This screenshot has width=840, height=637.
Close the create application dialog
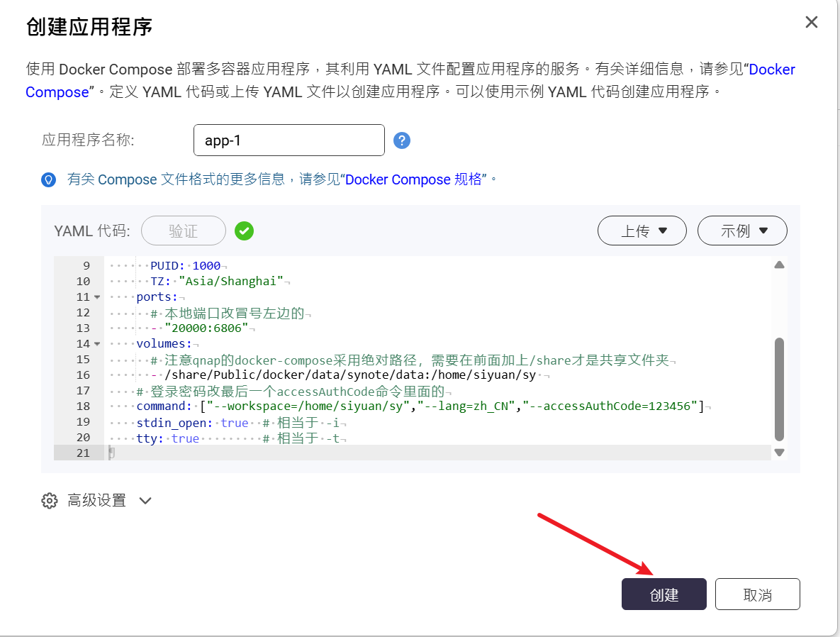pos(812,23)
